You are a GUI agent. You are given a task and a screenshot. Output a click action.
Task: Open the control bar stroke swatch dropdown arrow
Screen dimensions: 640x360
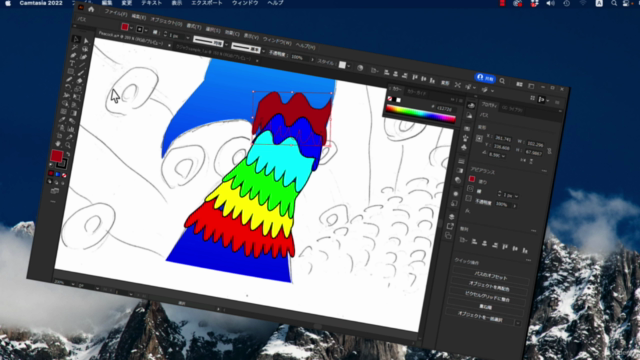[146, 30]
